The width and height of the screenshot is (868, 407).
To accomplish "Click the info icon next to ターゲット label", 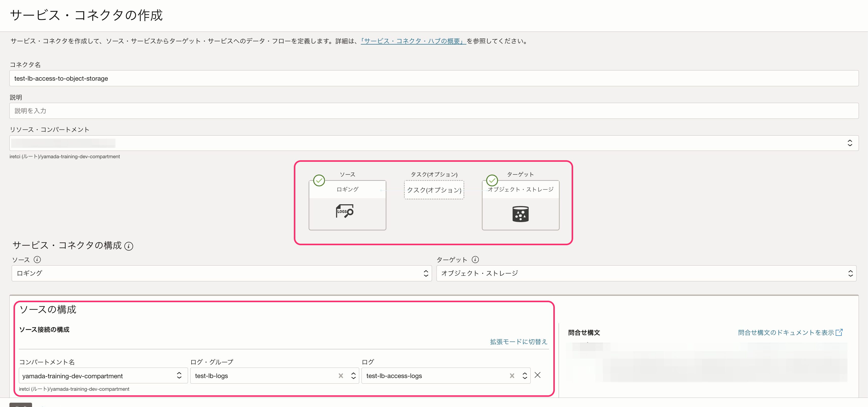I will tap(475, 259).
